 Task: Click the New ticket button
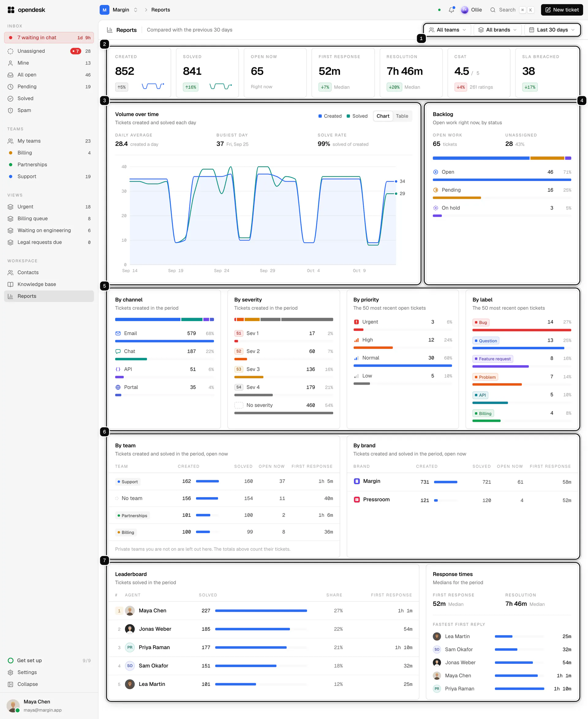coord(562,10)
